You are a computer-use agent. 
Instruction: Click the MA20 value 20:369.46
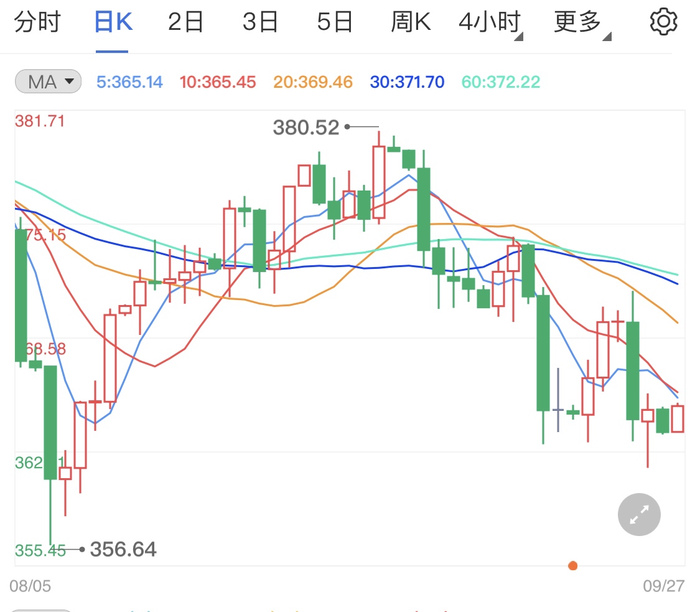[x=313, y=82]
